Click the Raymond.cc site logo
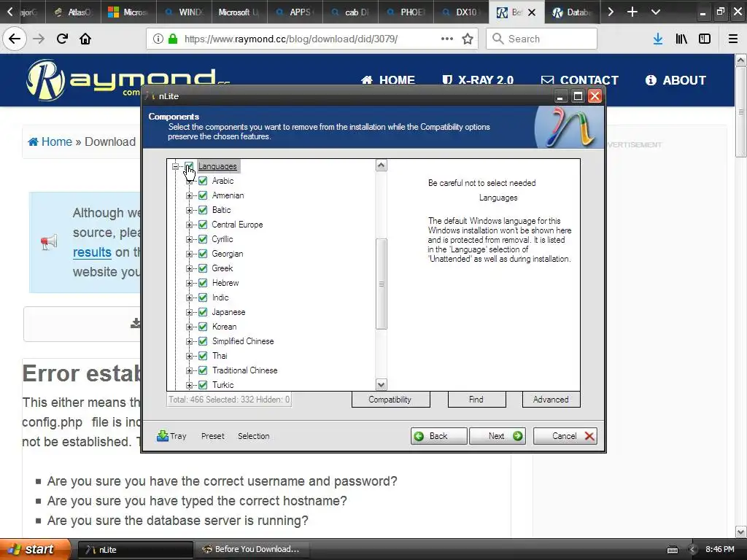Viewport: 747px width, 560px height. (x=128, y=79)
